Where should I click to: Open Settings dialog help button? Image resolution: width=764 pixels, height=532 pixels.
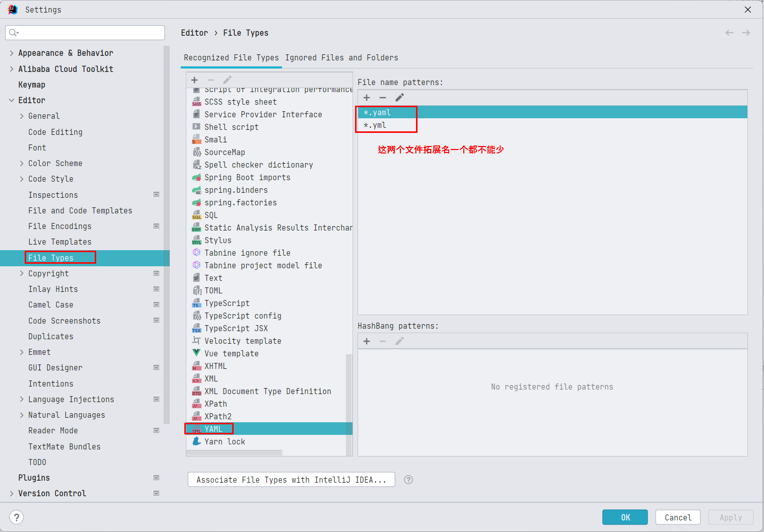coord(16,517)
